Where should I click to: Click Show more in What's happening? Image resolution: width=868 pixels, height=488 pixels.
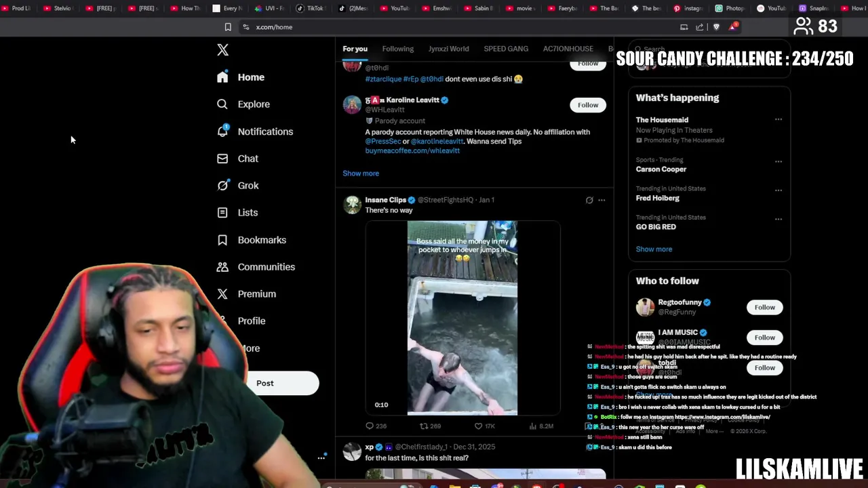coord(654,249)
